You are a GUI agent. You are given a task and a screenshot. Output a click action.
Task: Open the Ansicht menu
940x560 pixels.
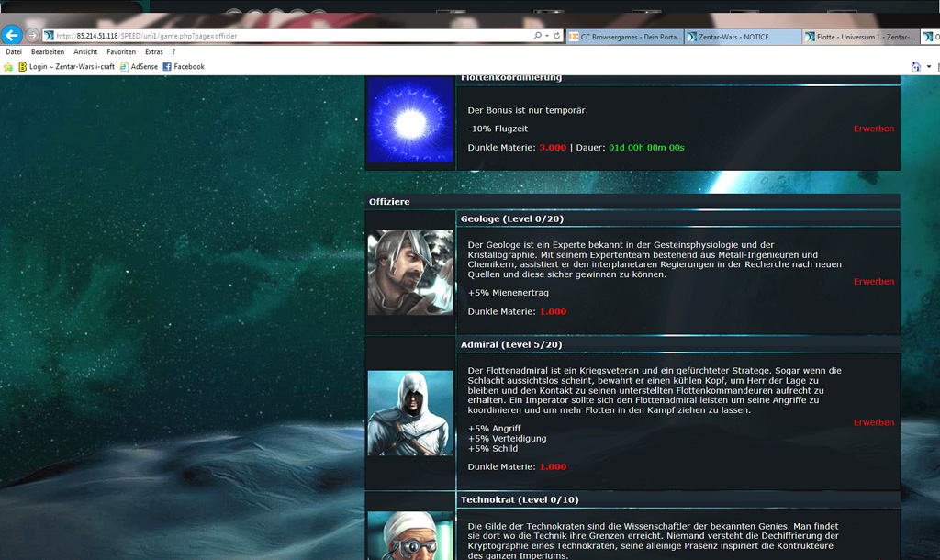point(85,52)
